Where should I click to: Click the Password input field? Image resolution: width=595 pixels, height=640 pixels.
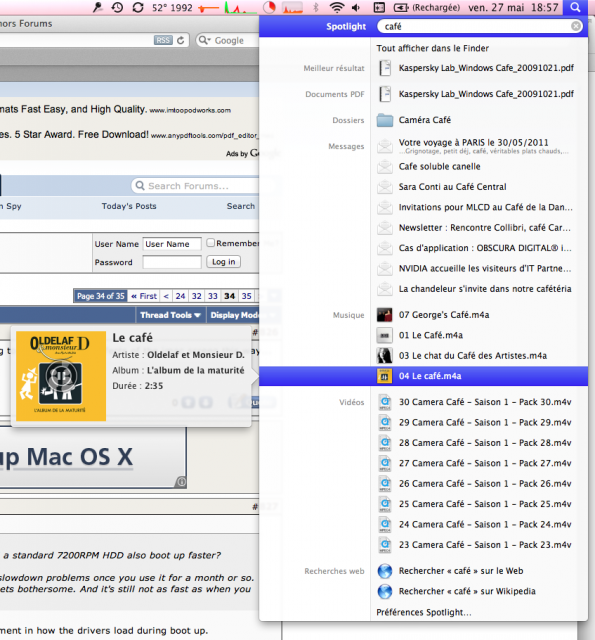[172, 262]
